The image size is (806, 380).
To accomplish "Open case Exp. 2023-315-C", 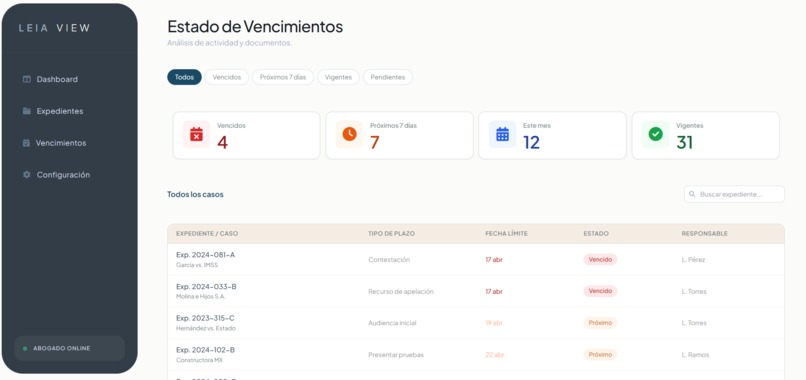I will (x=205, y=318).
